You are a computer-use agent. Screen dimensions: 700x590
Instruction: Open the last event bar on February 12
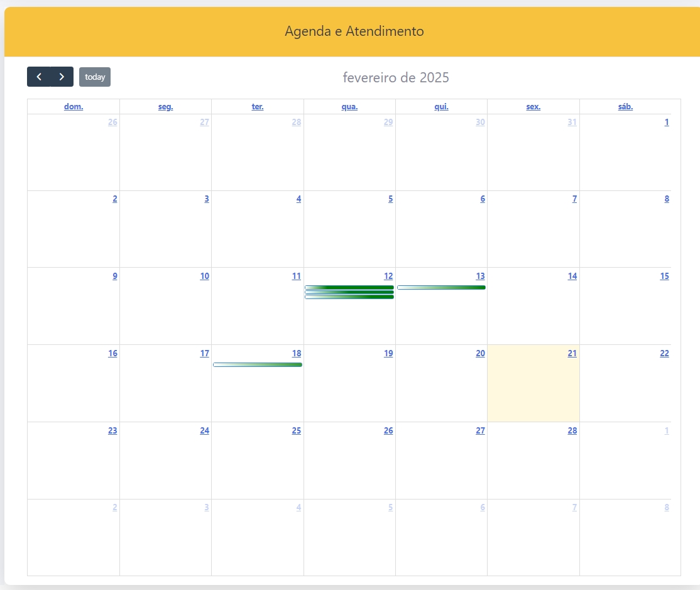click(349, 297)
